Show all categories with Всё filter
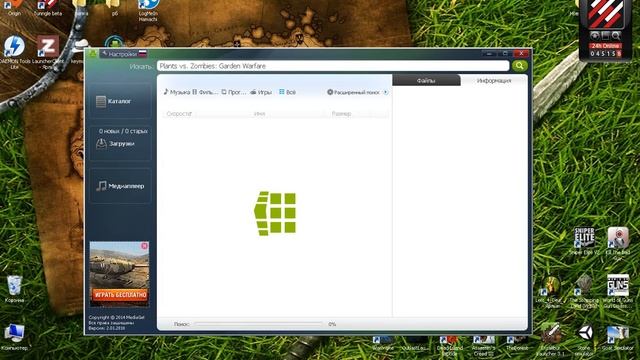 coord(287,92)
